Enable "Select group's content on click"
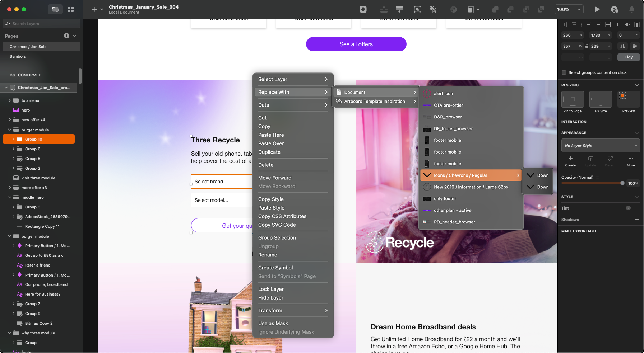The height and width of the screenshot is (353, 644). click(564, 72)
